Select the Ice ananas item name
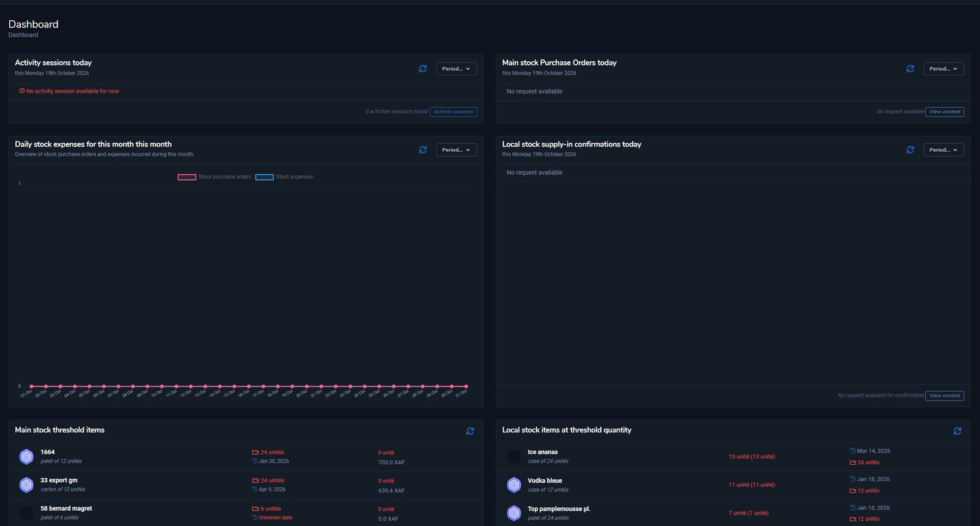Viewport: 980px width, 526px height. click(x=543, y=452)
